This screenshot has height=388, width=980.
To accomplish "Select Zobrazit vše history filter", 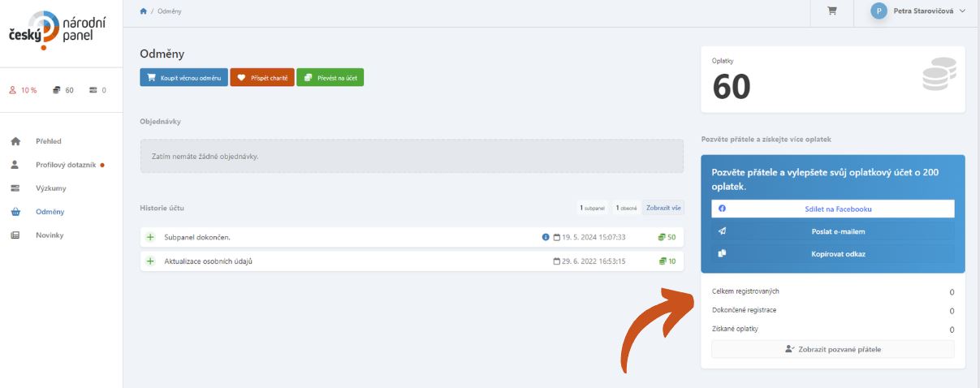I will (663, 208).
